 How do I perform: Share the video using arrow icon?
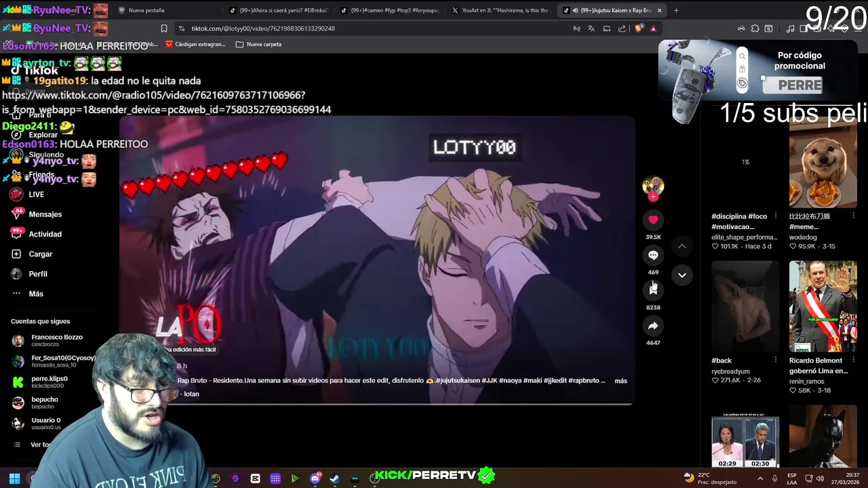653,326
